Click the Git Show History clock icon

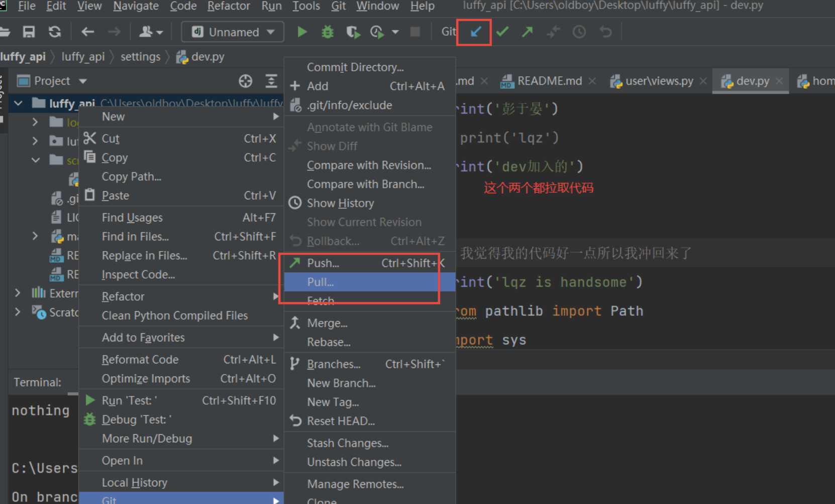[x=579, y=32]
